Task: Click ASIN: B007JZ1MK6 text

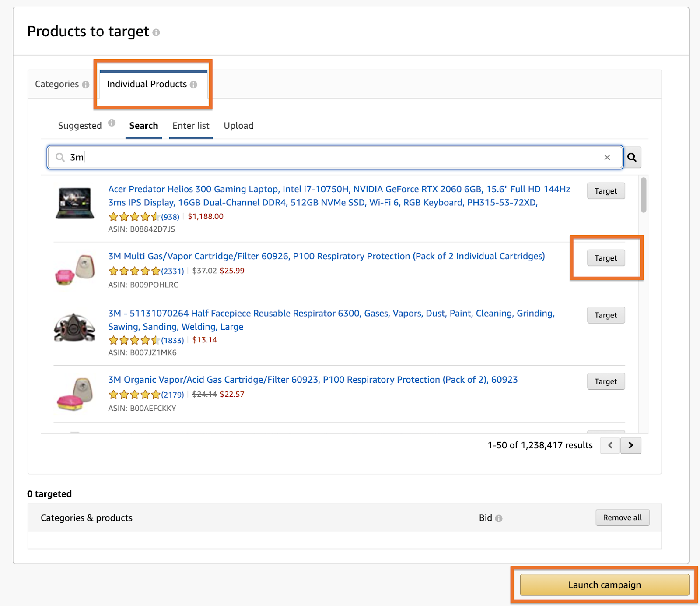Action: pos(142,352)
